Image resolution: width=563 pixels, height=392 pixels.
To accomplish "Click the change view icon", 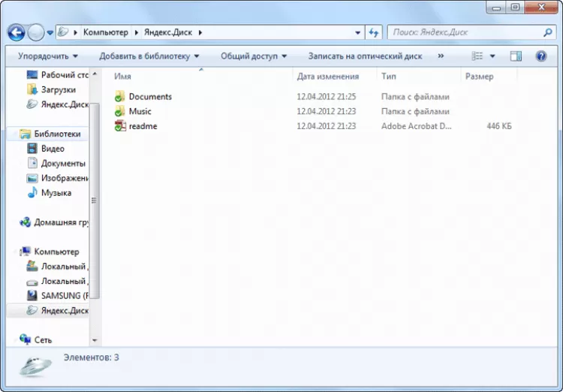I will point(477,56).
